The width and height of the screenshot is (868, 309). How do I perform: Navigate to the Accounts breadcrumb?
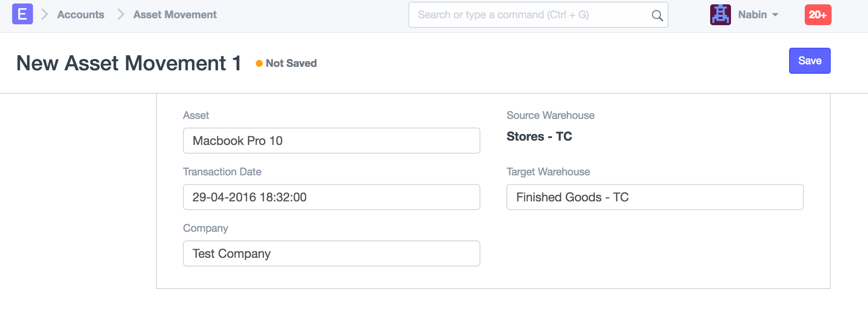pos(81,15)
